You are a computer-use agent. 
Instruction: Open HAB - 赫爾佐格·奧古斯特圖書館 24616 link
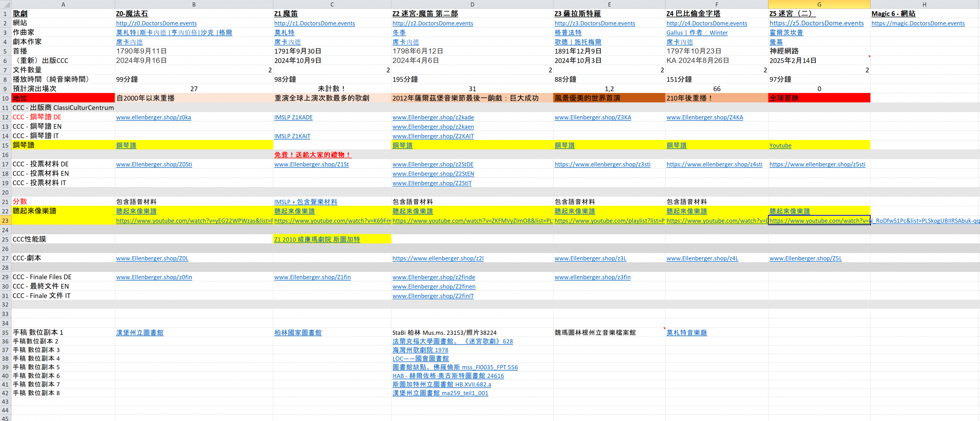448,376
